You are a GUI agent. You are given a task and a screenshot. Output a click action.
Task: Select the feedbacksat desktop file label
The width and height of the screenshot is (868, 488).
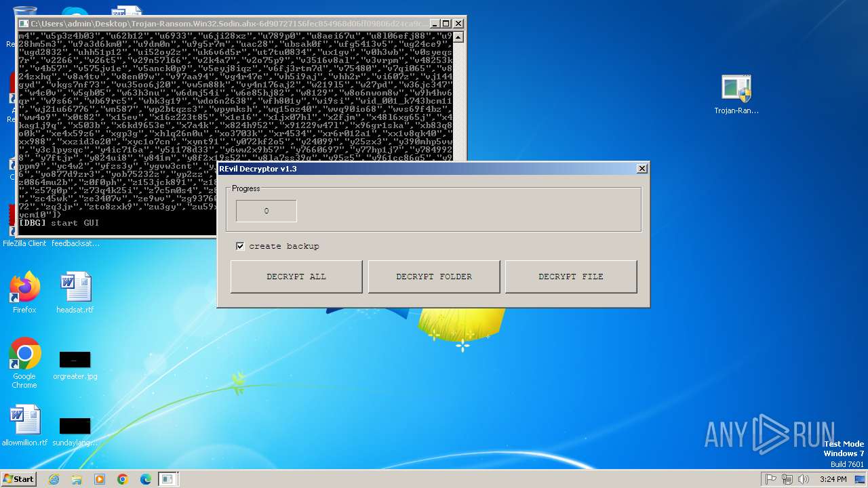[75, 243]
